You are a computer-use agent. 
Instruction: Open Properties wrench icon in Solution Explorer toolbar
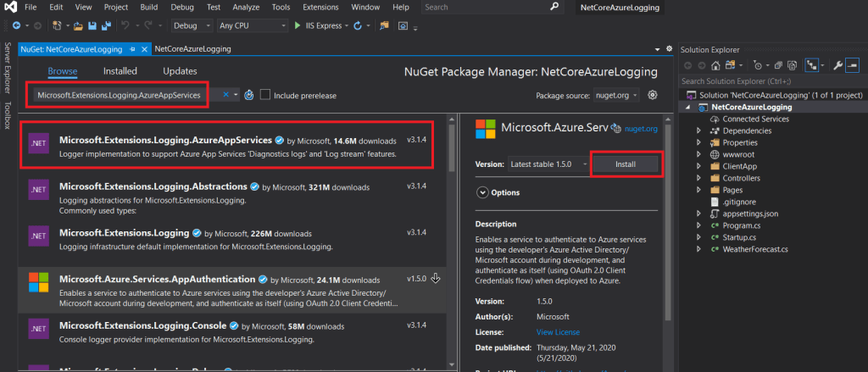[x=837, y=65]
